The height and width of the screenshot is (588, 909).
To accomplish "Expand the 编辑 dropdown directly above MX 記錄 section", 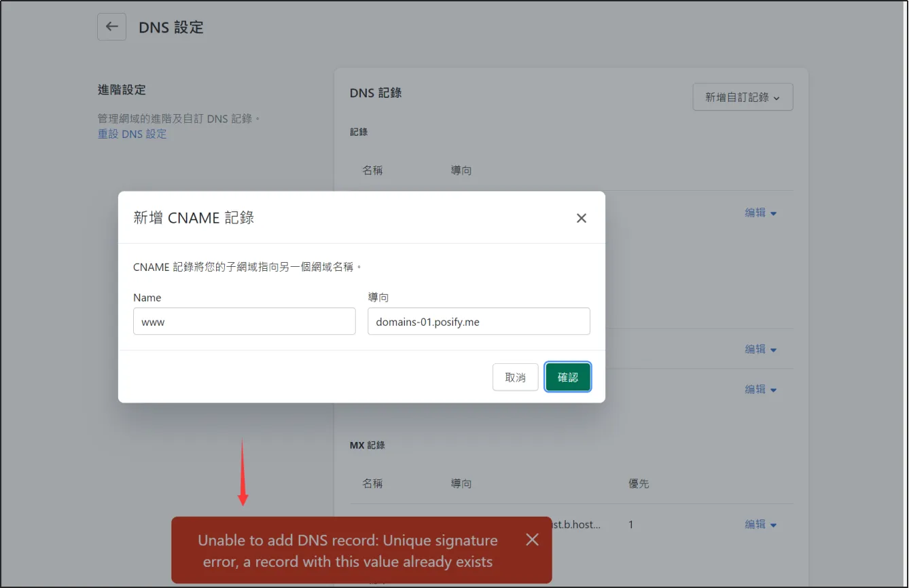I will point(760,390).
